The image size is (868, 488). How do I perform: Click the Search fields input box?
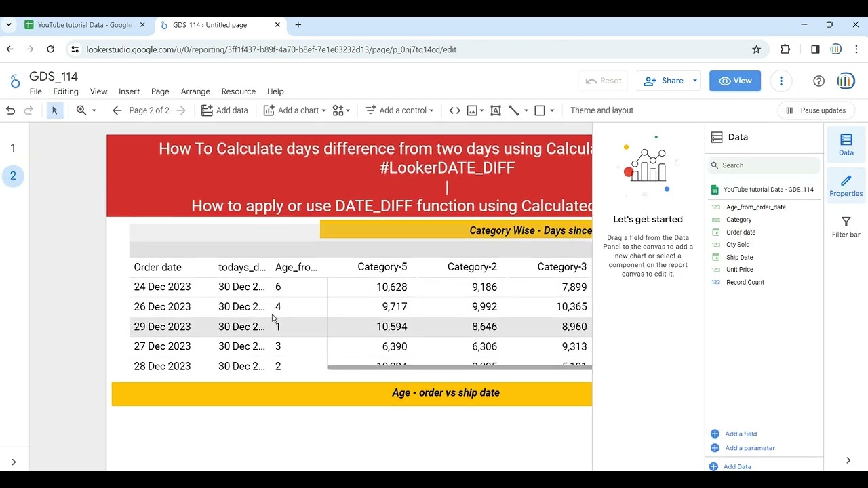[764, 165]
